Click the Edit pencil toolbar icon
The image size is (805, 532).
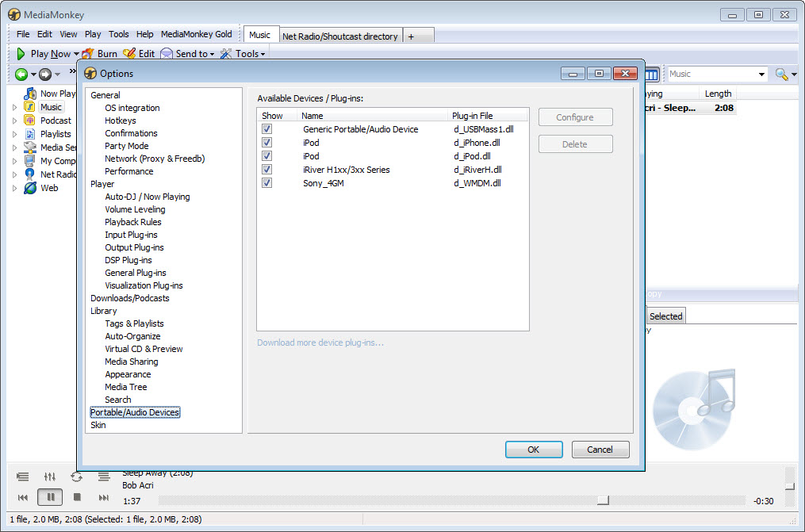(x=129, y=53)
